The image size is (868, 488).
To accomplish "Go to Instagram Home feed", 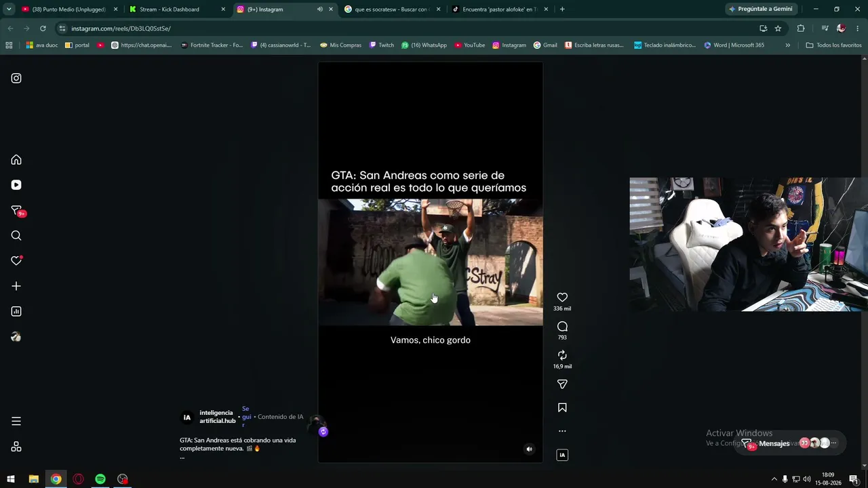I will tap(16, 160).
